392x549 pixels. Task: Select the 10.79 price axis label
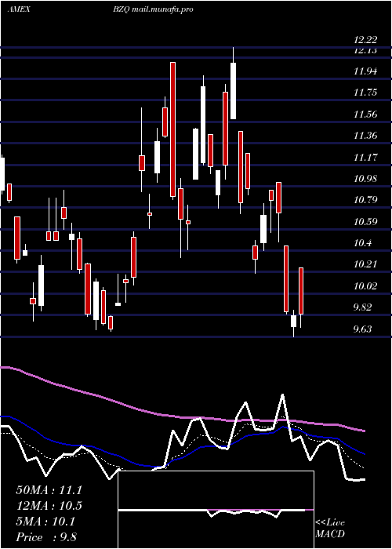(365, 200)
